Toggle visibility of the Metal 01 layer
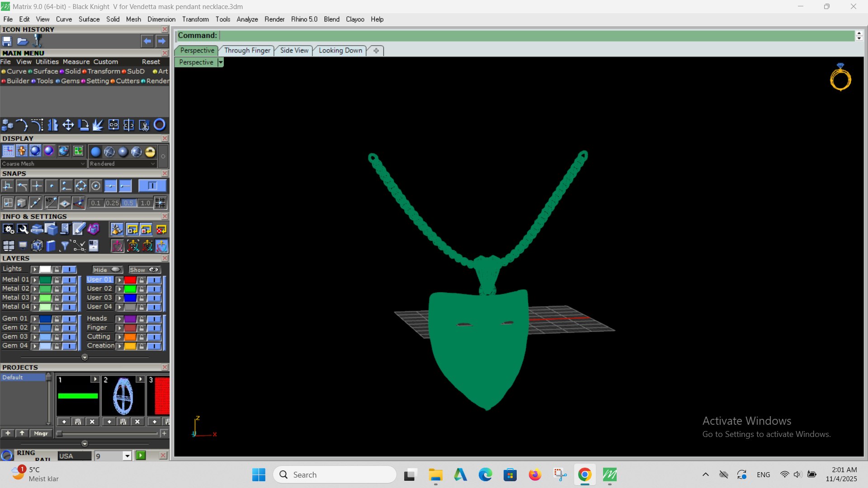The width and height of the screenshot is (868, 488). tap(69, 280)
